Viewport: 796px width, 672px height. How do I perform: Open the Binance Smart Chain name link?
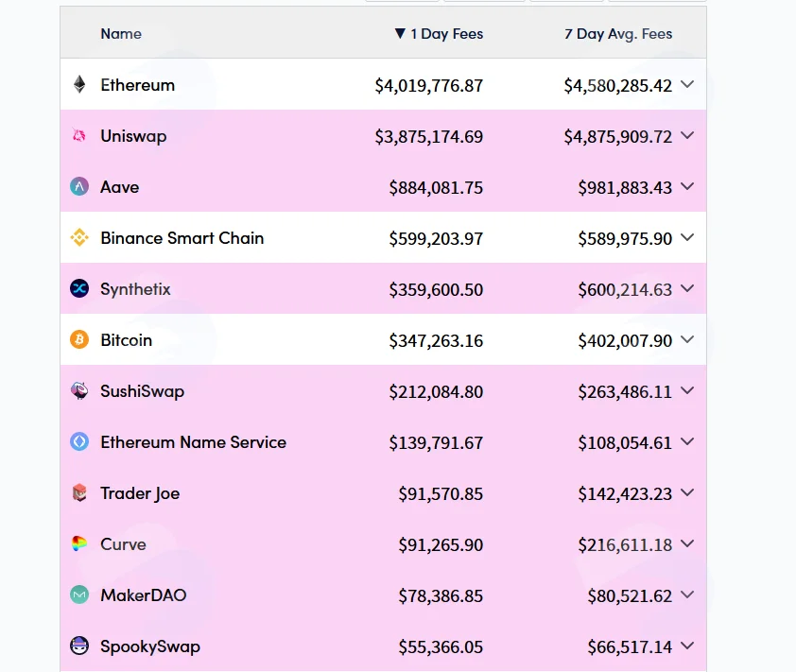coord(182,238)
